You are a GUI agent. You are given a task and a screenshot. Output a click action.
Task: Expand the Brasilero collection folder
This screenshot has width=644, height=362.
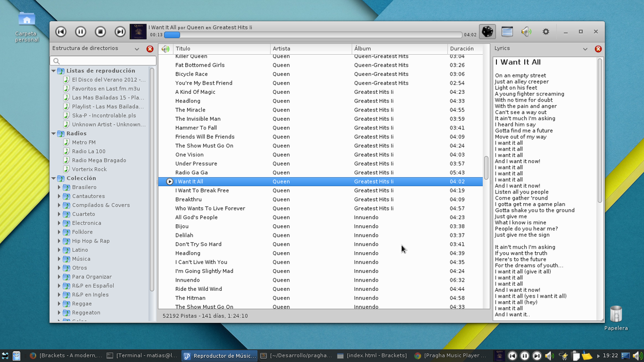coord(59,188)
